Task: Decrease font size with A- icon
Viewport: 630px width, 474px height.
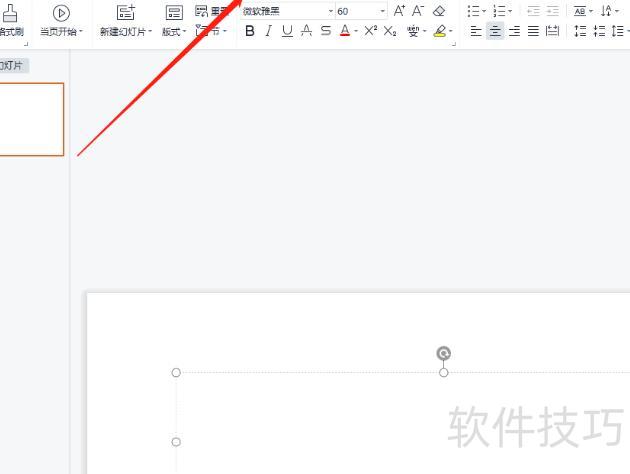Action: tap(418, 10)
